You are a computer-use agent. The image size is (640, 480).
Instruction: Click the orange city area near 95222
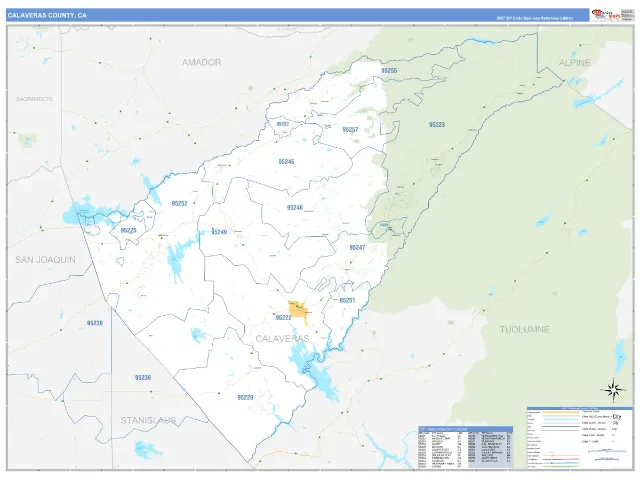pos(298,311)
